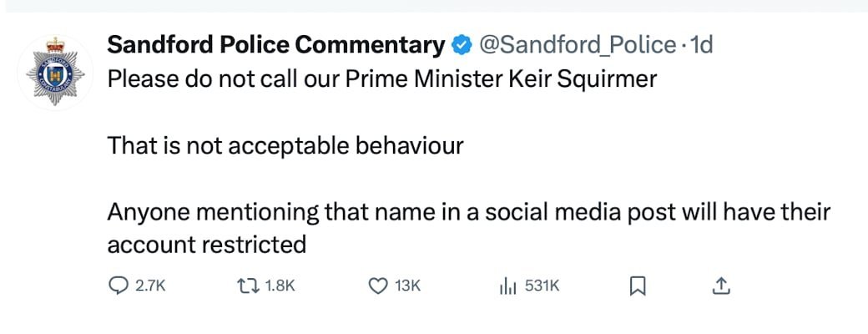Click the 'Anyone mentioning that name' line
This screenshot has width=868, height=334.
coord(469,213)
